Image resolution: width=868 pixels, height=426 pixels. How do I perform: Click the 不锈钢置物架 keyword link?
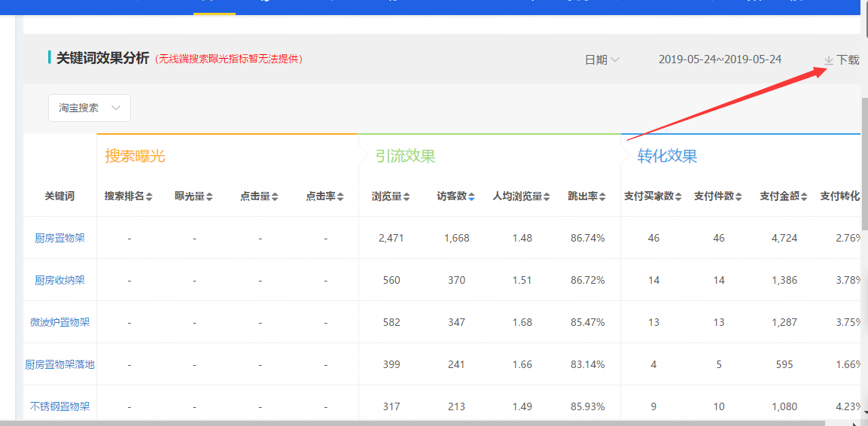click(59, 406)
